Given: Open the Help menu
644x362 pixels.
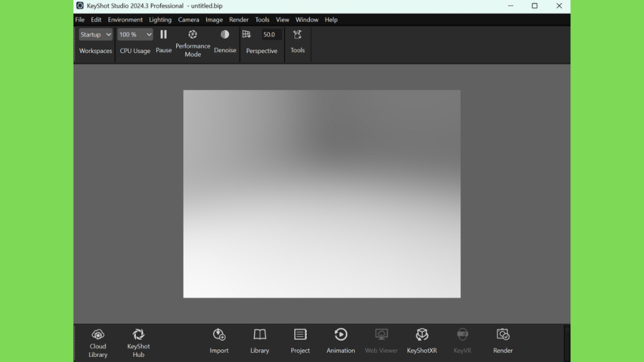Looking at the screenshot, I should (331, 19).
